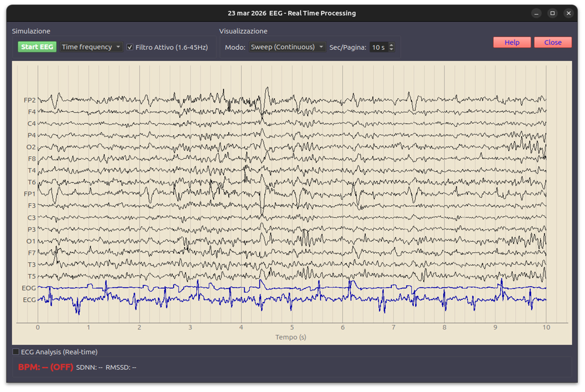Click the Modo: label
This screenshot has height=392, width=585.
coord(235,47)
